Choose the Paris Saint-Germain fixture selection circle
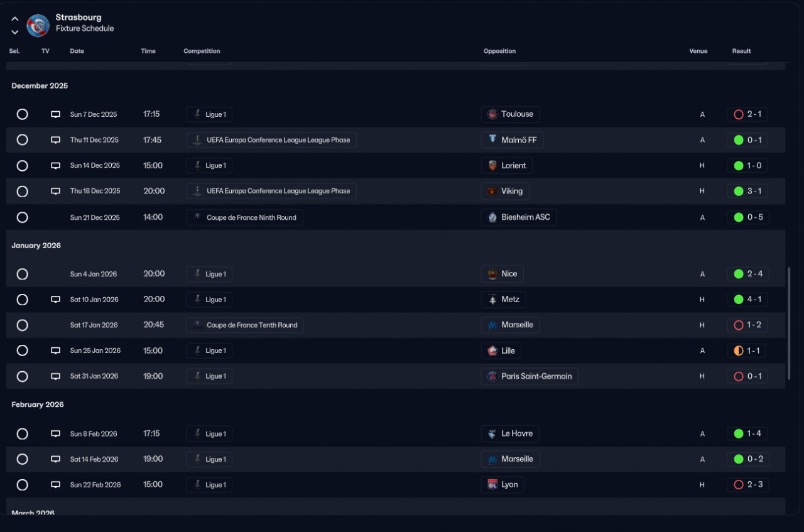The image size is (804, 532). tap(23, 376)
